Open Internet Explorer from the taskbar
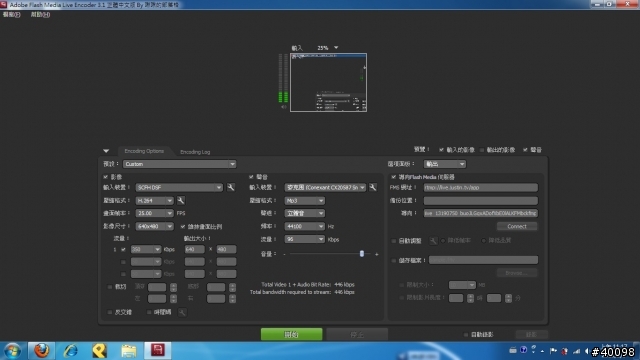Viewport: 640px width, 360px height. 71,351
